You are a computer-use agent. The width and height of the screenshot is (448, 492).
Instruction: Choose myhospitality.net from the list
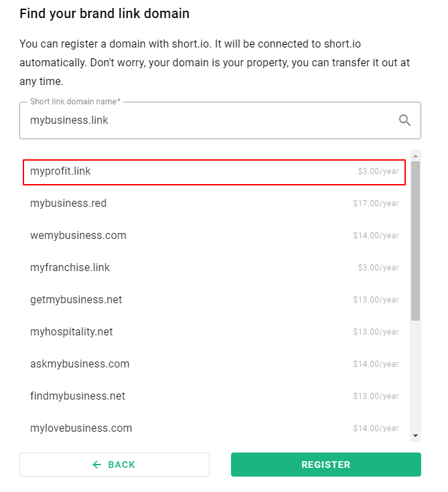(x=214, y=332)
